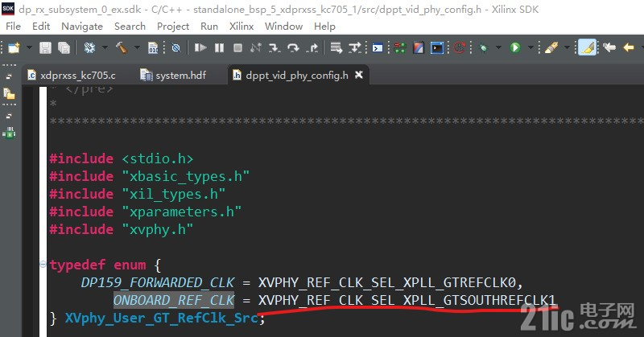
Task: Click the Search flashlight icon
Action: [x=551, y=48]
